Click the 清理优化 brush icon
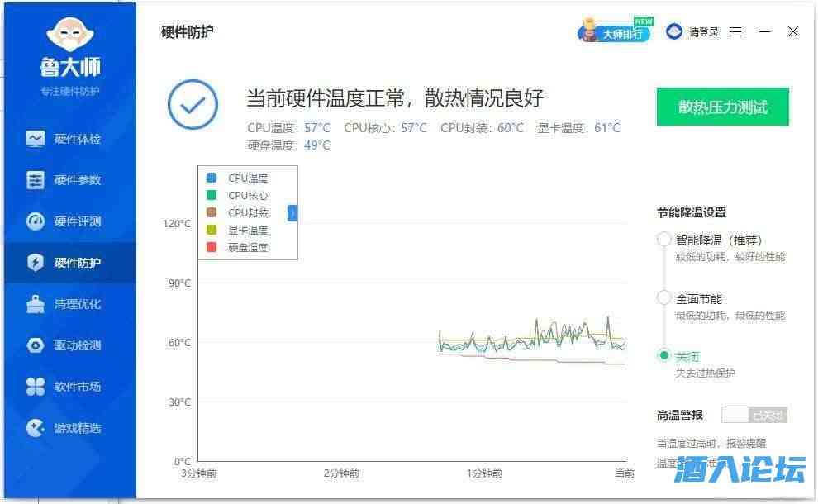The width and height of the screenshot is (818, 504). (36, 304)
